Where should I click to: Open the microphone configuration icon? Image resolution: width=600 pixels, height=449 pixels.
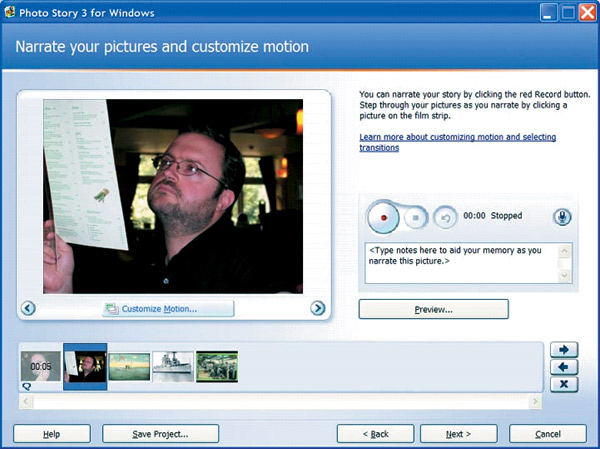pyautogui.click(x=564, y=216)
